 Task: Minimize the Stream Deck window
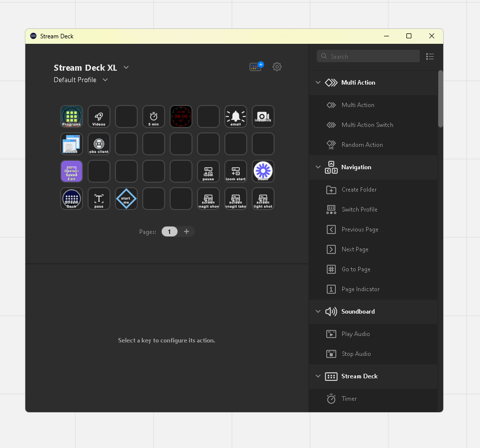coord(386,36)
